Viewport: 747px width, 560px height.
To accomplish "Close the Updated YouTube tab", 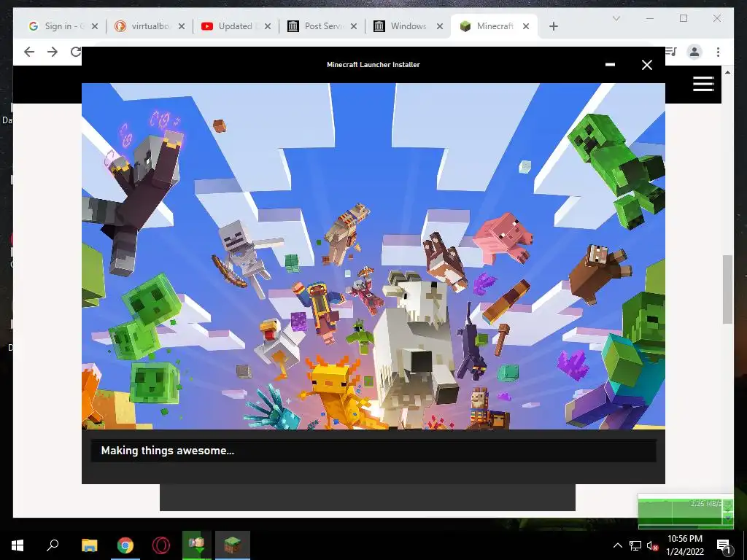I will [x=268, y=26].
